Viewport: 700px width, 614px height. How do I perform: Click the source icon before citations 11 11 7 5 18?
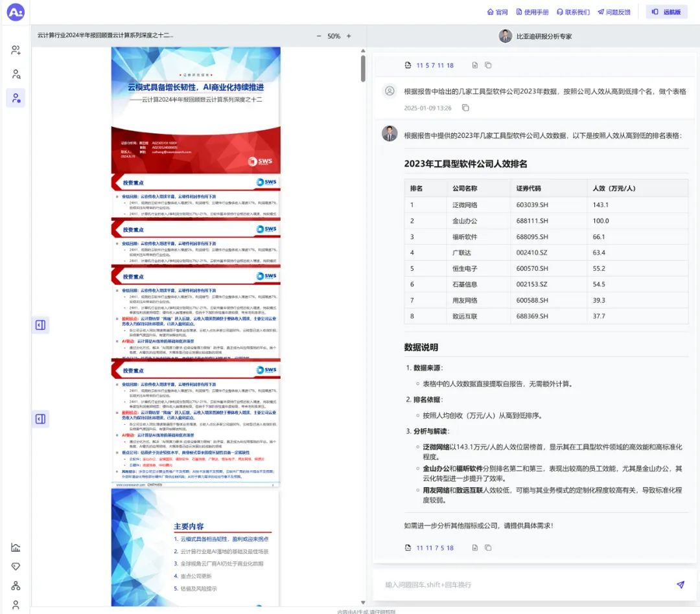tap(408, 547)
